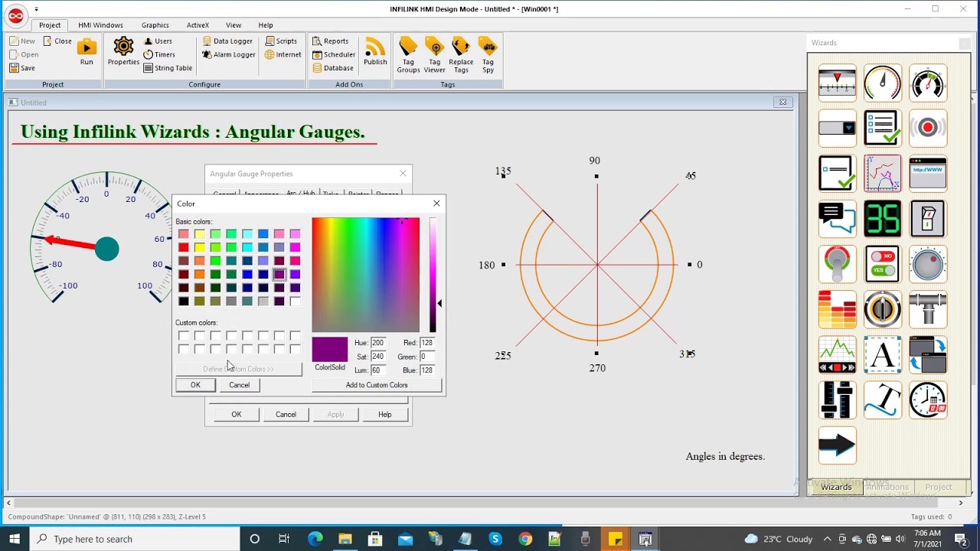Pick the selected purple basic color swatch
980x551 pixels.
(x=279, y=274)
